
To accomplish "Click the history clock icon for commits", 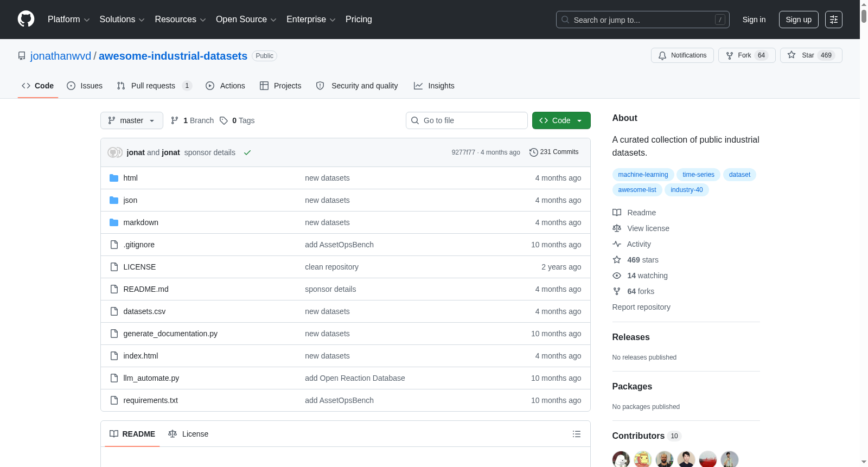I will pyautogui.click(x=534, y=152).
